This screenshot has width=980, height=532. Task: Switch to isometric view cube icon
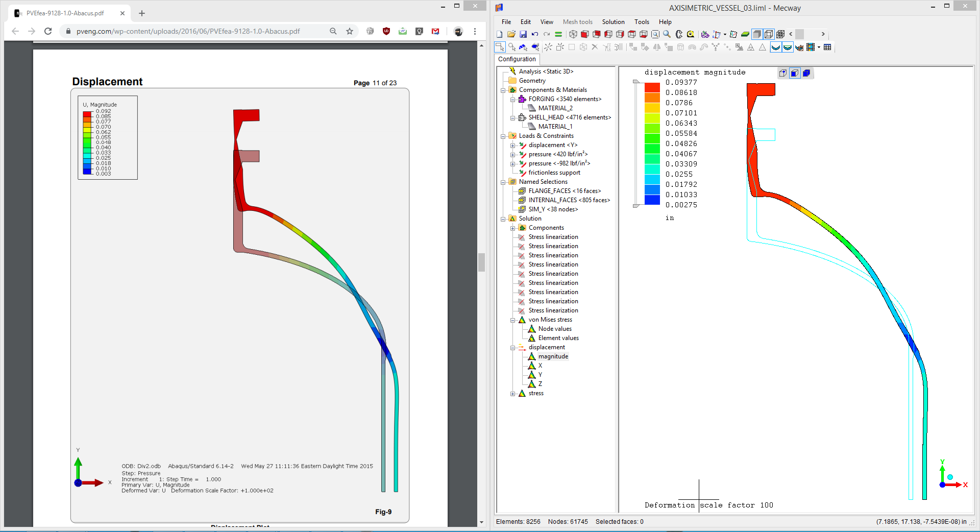click(573, 34)
